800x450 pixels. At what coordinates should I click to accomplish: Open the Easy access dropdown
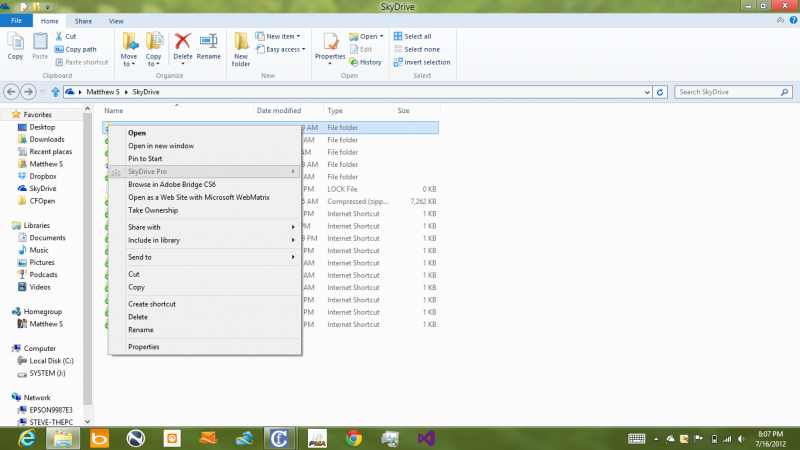281,49
